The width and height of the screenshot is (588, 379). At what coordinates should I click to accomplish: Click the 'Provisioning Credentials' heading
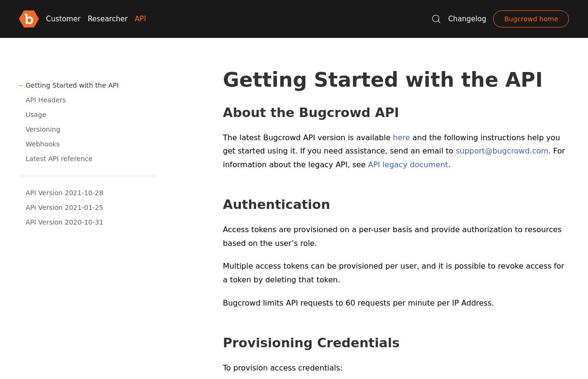pos(311,343)
